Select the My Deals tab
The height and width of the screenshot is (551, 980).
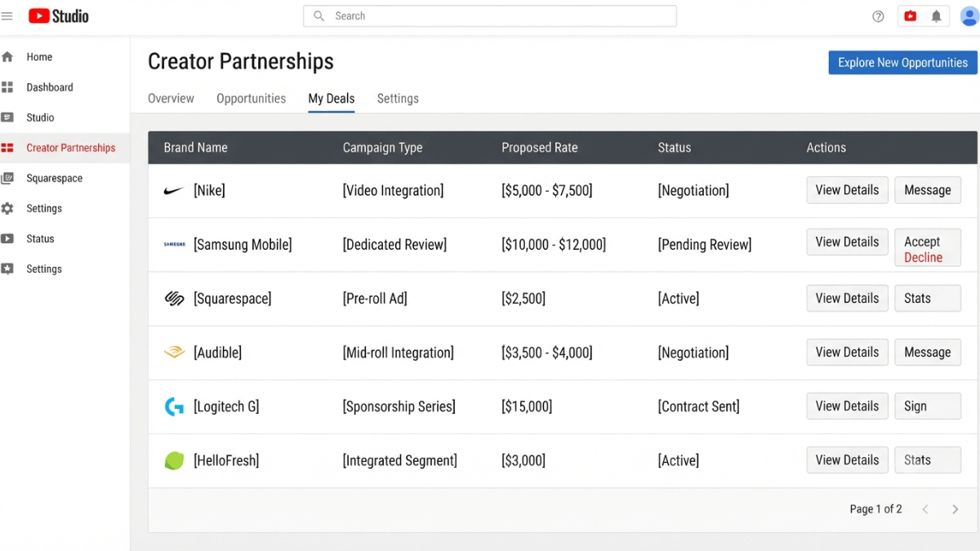point(332,99)
